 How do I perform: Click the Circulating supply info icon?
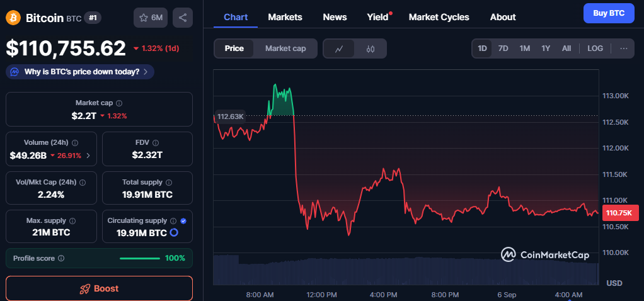pos(173,221)
